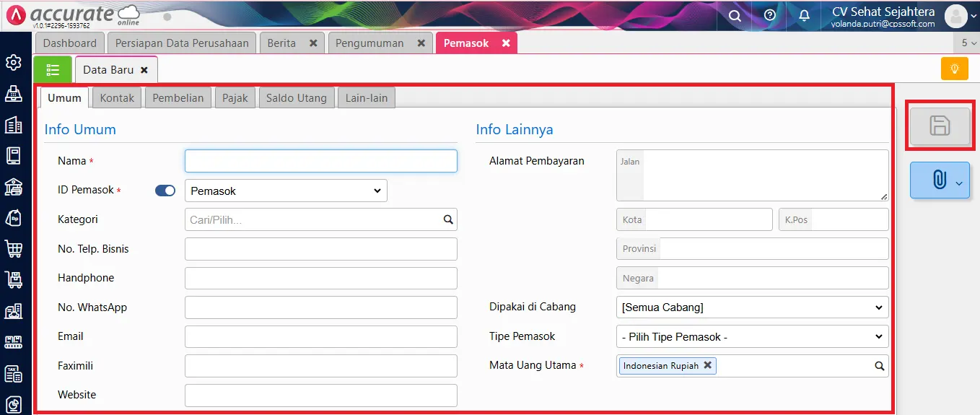Open the notifications bell
980x415 pixels.
click(x=805, y=16)
